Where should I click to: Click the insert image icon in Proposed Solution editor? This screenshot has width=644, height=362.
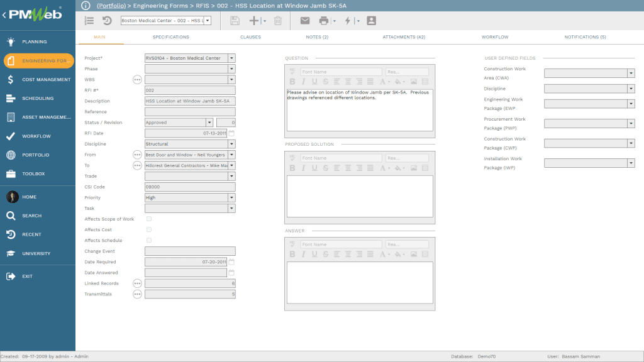(x=415, y=167)
